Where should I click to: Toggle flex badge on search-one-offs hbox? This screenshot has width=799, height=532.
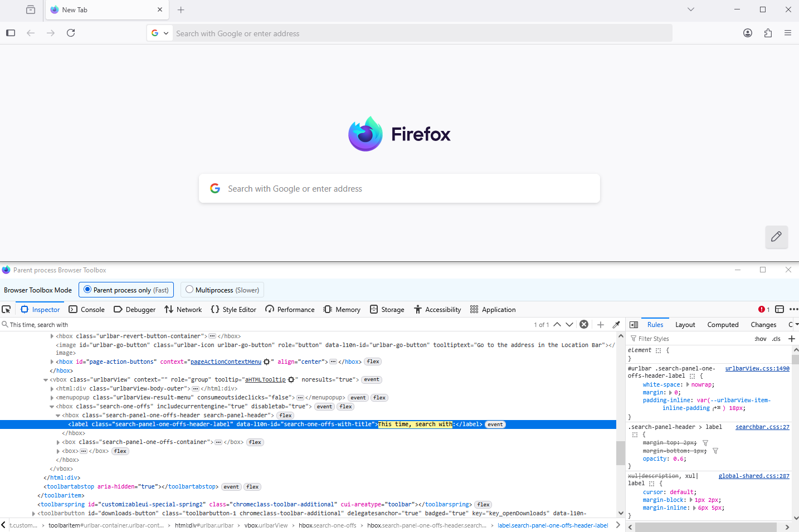pos(346,407)
